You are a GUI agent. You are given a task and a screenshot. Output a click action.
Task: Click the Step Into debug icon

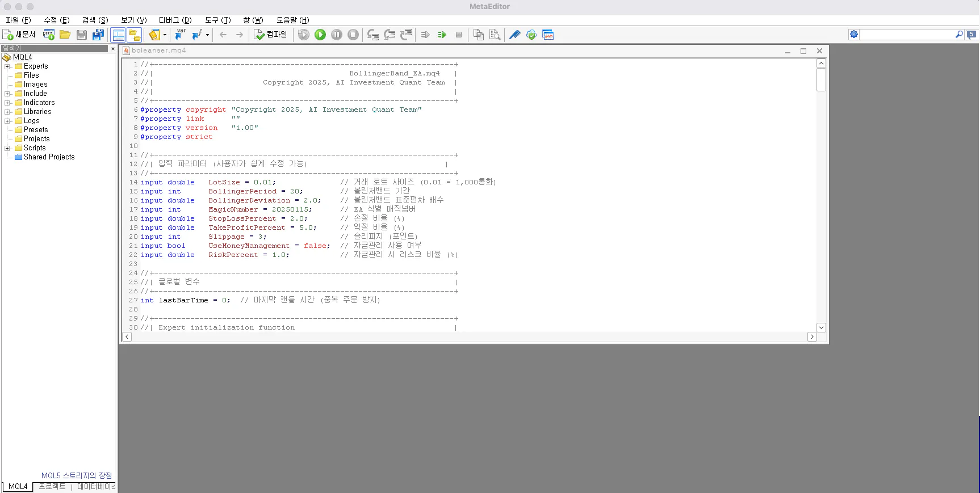click(373, 35)
